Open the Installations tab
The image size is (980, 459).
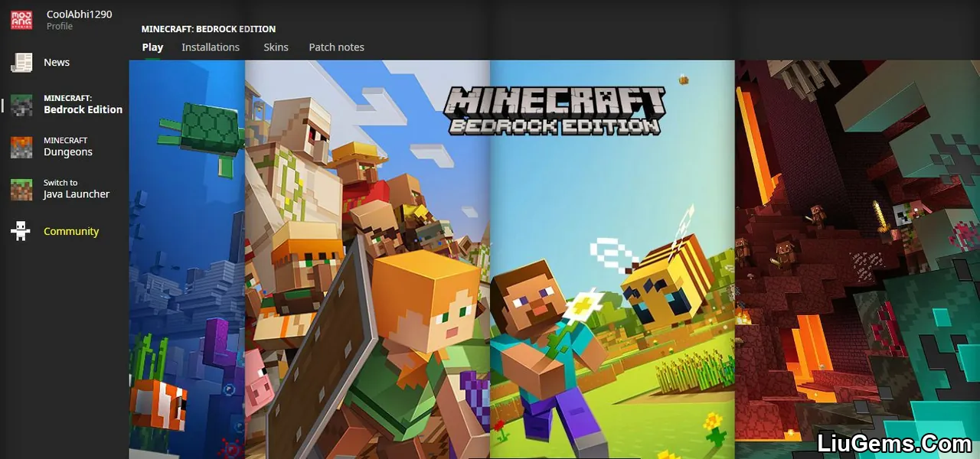pos(211,47)
